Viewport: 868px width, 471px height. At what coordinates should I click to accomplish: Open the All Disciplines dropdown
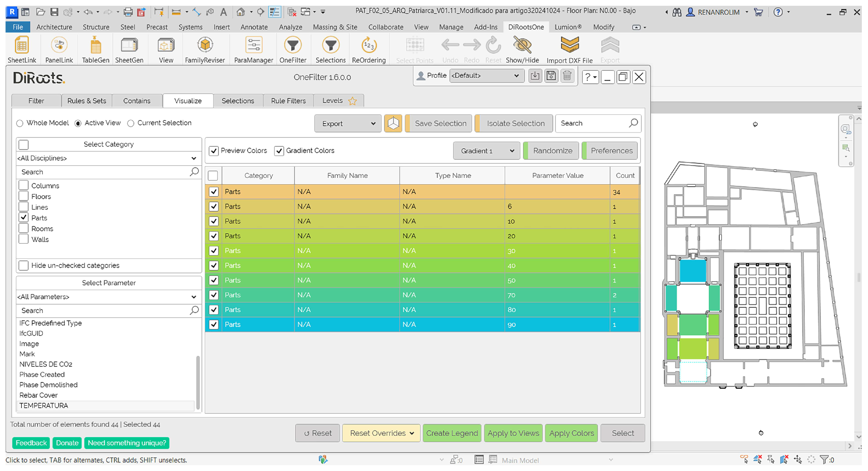coord(107,158)
